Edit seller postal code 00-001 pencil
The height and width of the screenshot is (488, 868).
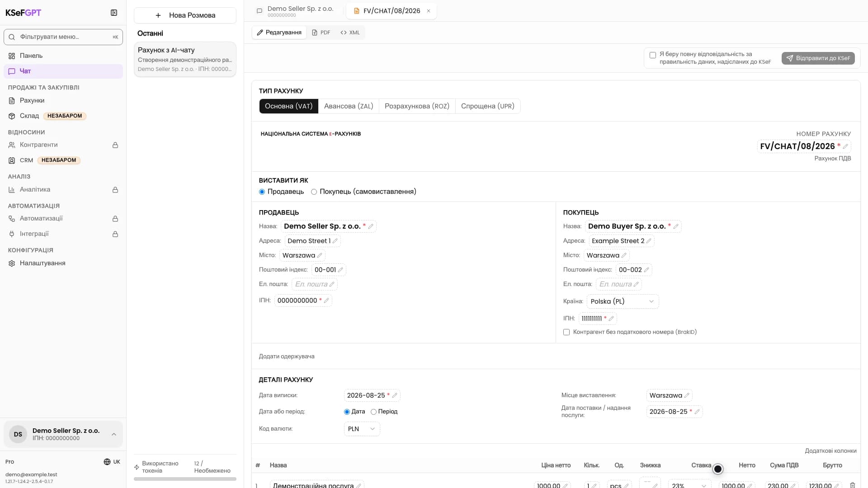pyautogui.click(x=340, y=270)
